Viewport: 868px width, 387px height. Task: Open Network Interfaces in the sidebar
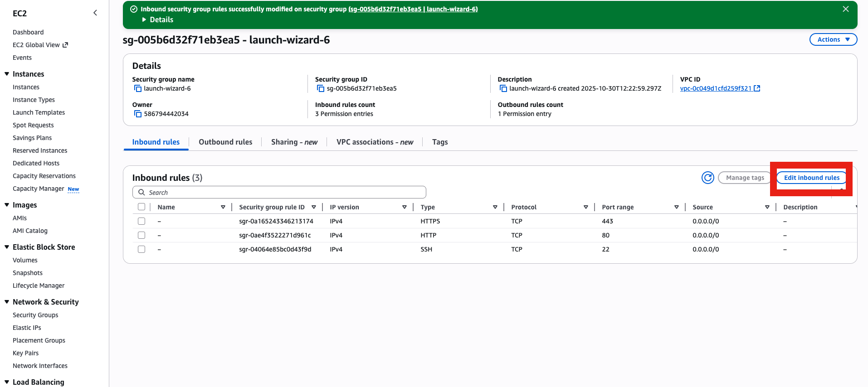[x=40, y=366]
